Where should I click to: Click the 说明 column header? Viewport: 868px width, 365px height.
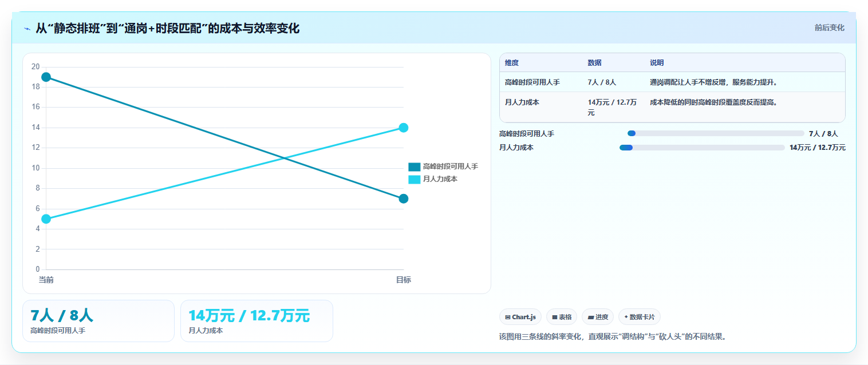[x=657, y=63]
